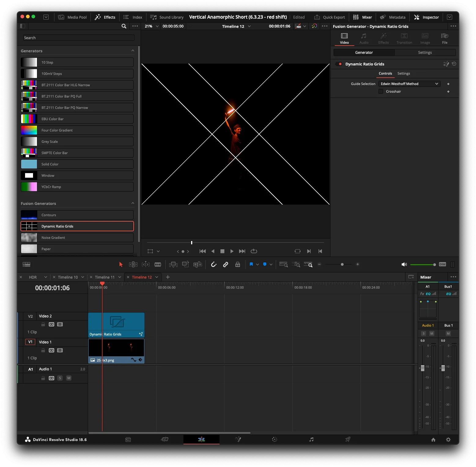The image size is (476, 467).
Task: Switch to the inspector File tab
Action: click(445, 39)
